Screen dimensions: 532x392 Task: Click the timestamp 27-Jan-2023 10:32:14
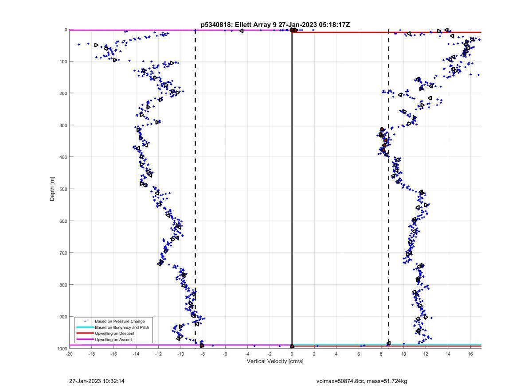coord(97,381)
